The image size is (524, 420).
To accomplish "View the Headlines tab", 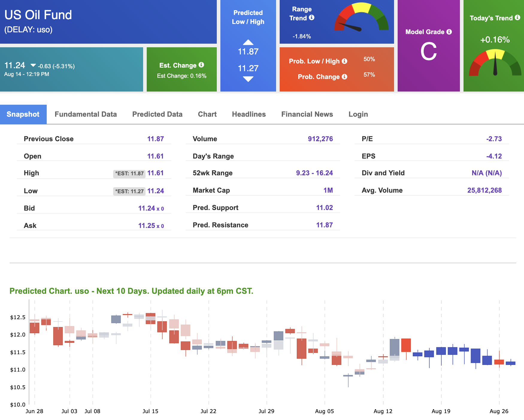I will click(249, 114).
